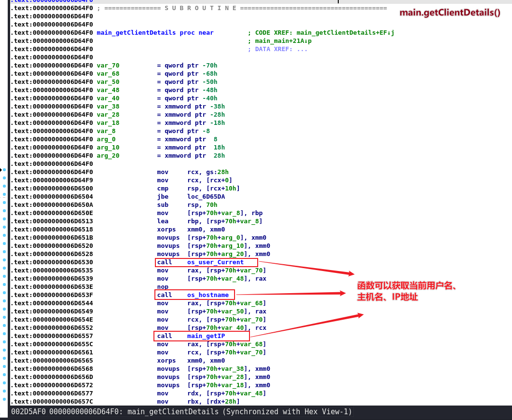This screenshot has height=420, width=512.
Task: Click breakpoint dot for sub rsp line
Action: pos(4,205)
